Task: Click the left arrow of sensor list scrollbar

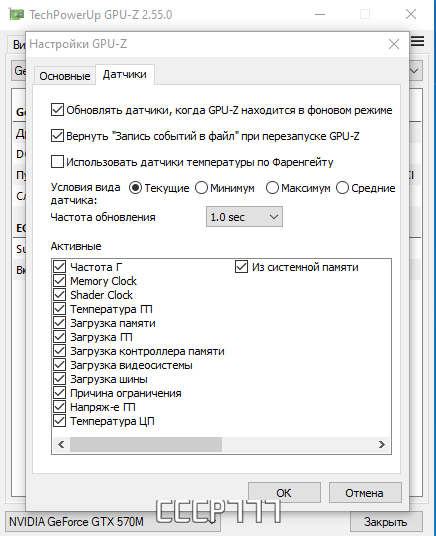Action: point(61,444)
